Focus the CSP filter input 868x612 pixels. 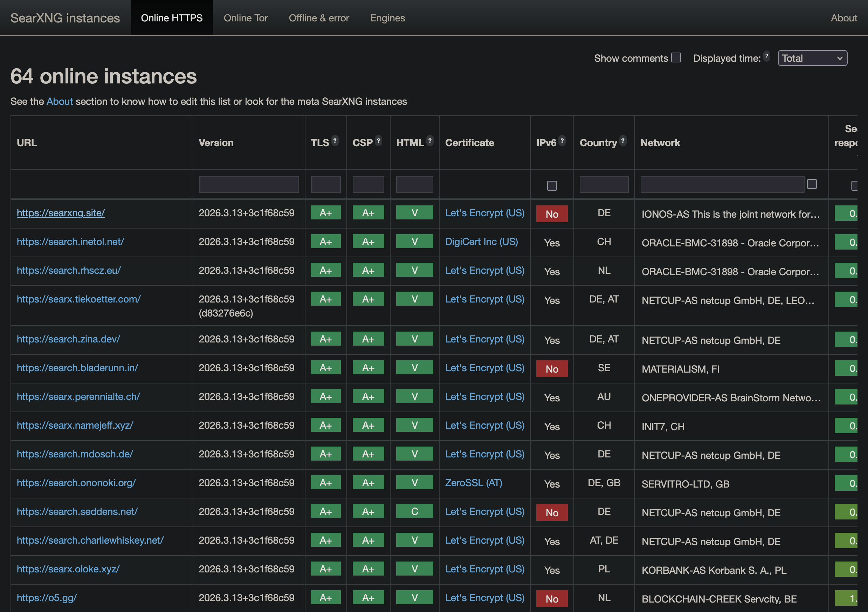point(368,184)
